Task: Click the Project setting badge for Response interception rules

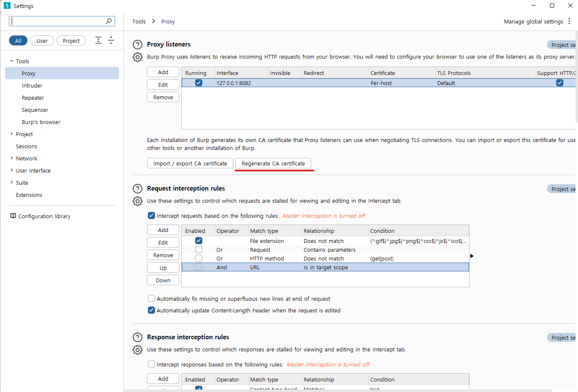Action: point(562,338)
